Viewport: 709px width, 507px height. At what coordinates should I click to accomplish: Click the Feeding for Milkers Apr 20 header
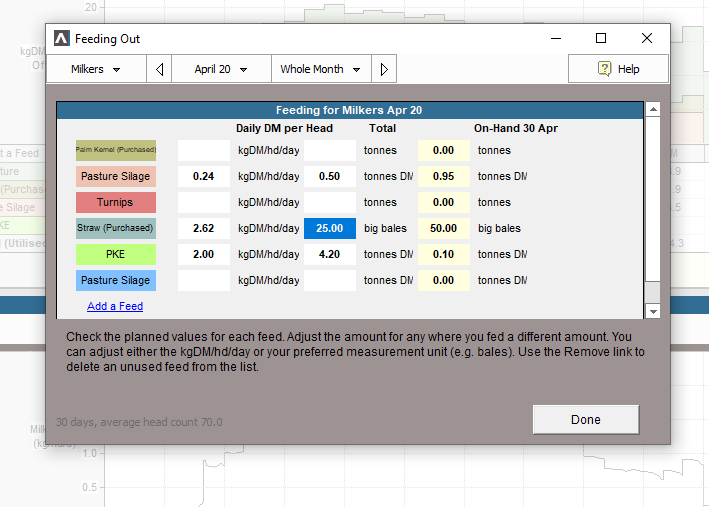click(350, 110)
